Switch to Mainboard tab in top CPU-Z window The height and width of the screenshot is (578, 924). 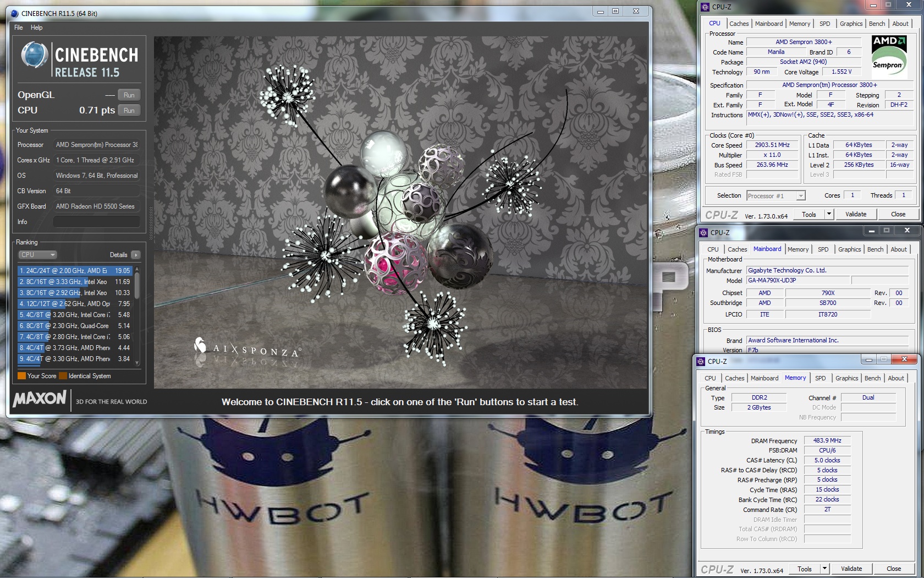pos(769,24)
